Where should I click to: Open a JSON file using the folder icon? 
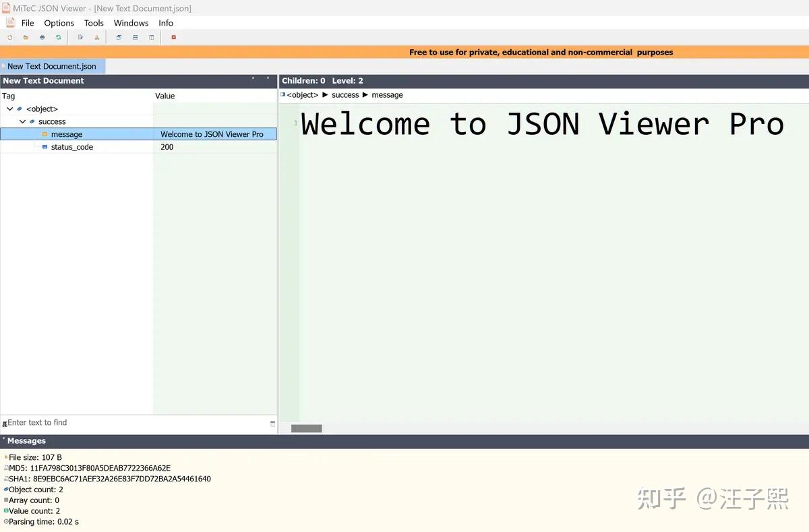tap(26, 37)
